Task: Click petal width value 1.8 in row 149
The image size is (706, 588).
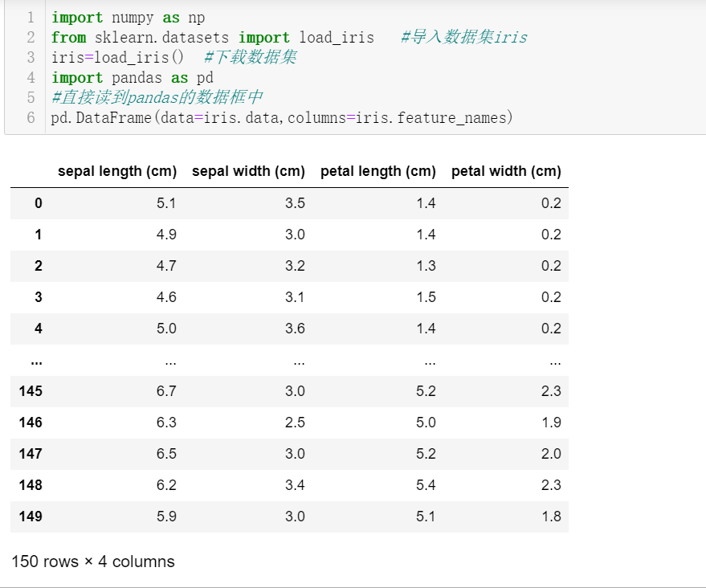Action: click(551, 516)
